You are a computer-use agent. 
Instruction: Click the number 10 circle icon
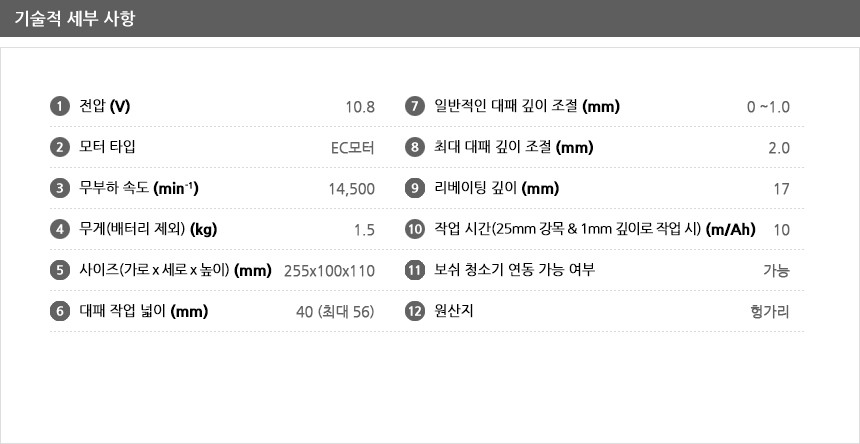[415, 229]
